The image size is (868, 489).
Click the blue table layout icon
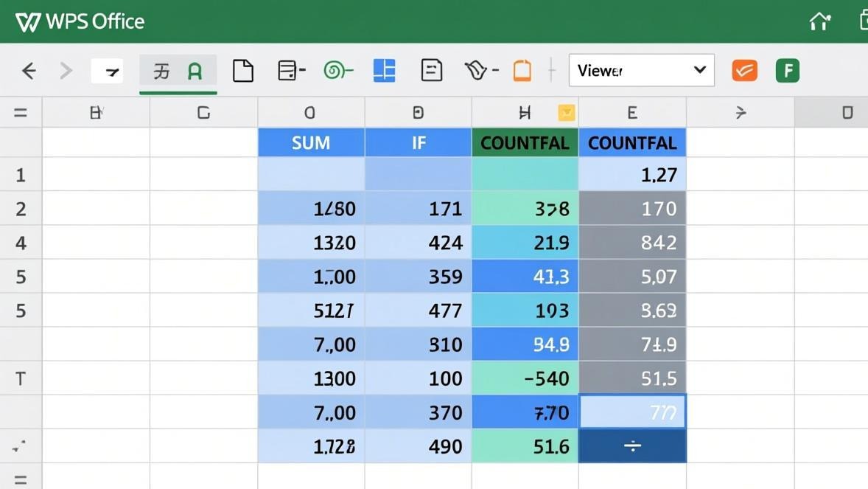coord(384,70)
